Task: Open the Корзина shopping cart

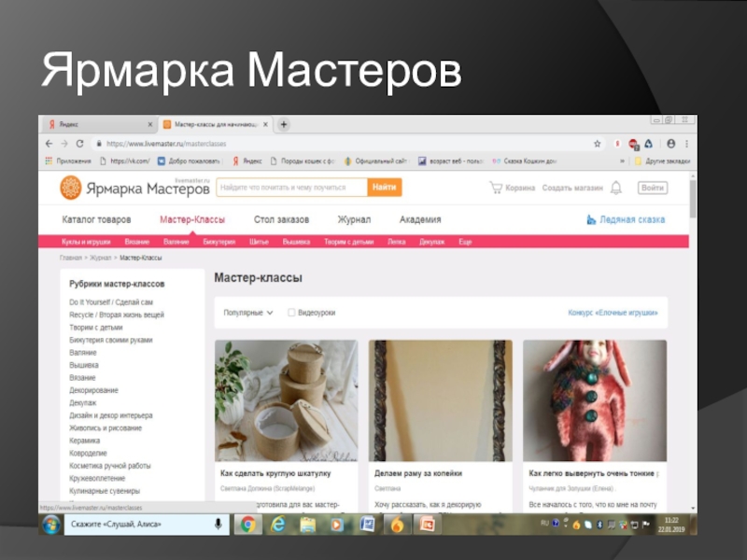Action: pyautogui.click(x=512, y=188)
